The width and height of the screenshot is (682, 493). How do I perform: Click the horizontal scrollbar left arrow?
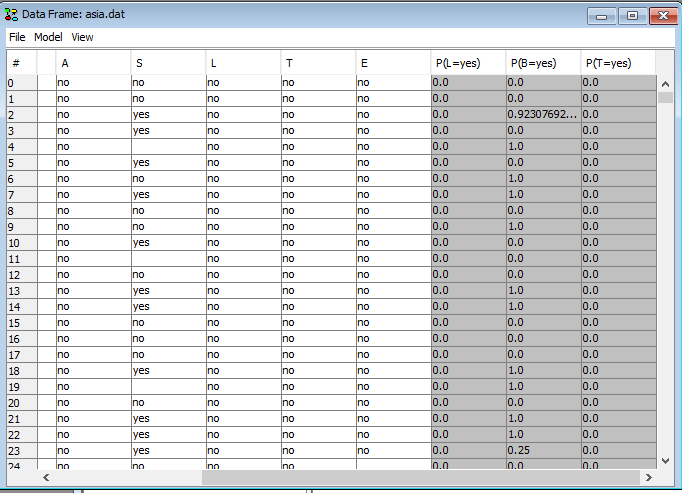[x=46, y=477]
